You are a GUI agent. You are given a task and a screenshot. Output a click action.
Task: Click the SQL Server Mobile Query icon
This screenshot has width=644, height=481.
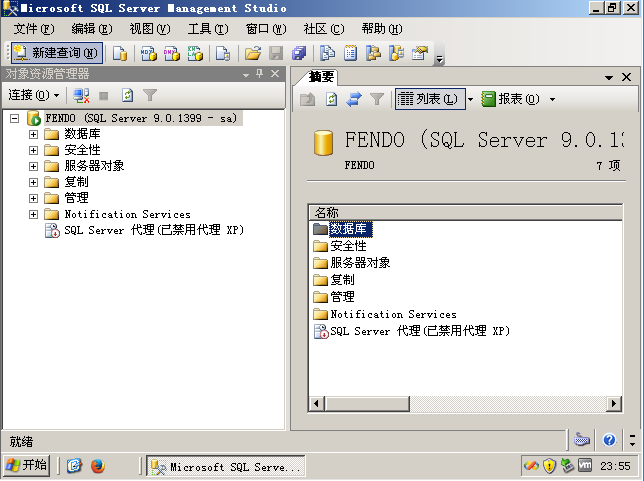pos(223,53)
